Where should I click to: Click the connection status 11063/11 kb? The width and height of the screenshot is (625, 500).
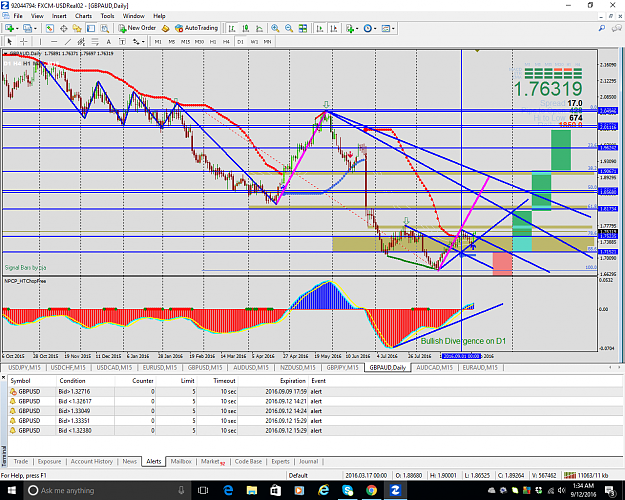[587, 475]
